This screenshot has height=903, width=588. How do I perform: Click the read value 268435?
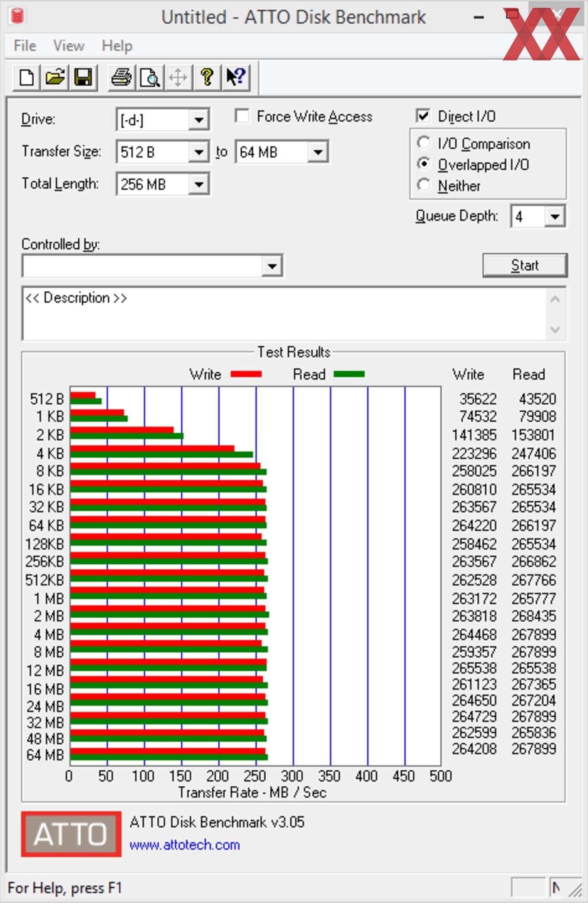tap(534, 616)
